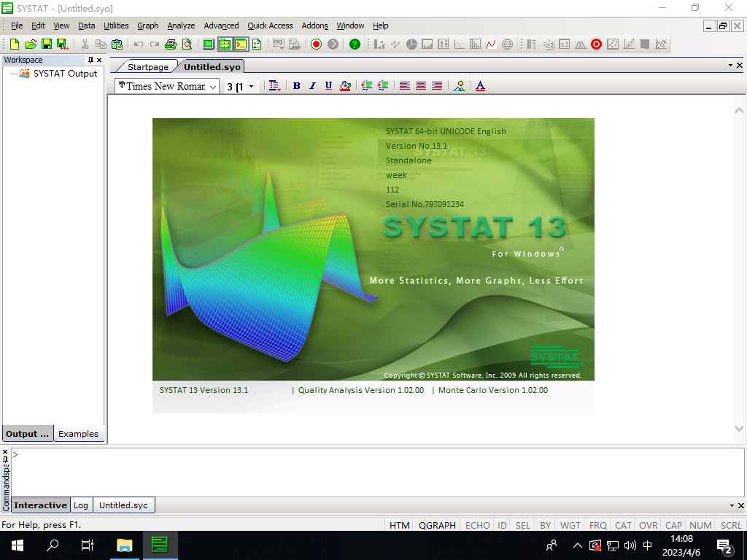The image size is (747, 560).
Task: Insert image using the picture icon
Action: (459, 86)
